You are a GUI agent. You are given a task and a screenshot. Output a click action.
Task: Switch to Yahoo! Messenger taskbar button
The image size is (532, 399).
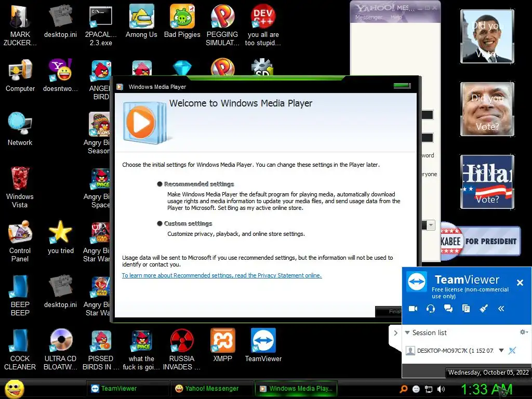212,389
